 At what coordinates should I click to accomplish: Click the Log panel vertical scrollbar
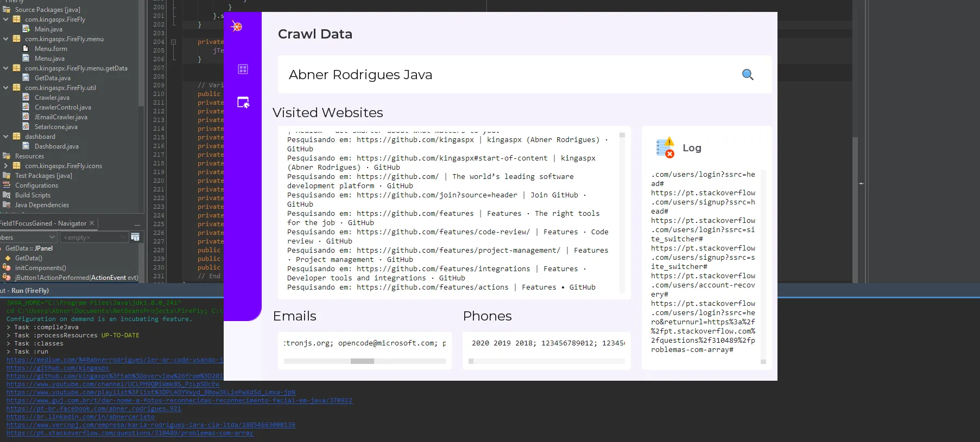(x=763, y=267)
